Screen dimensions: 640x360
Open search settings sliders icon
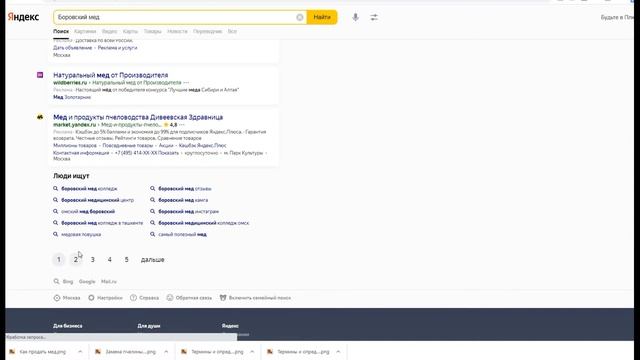374,17
